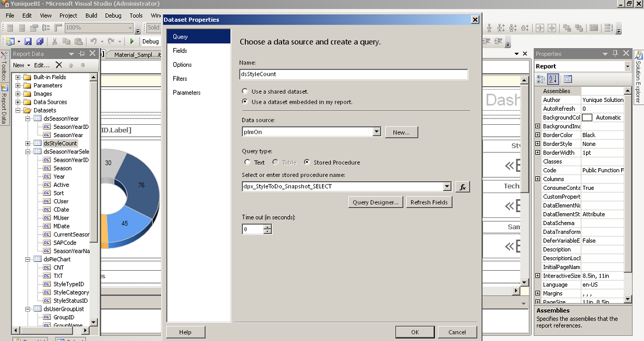
Task: Pin the Report Data panel
Action: tap(81, 54)
